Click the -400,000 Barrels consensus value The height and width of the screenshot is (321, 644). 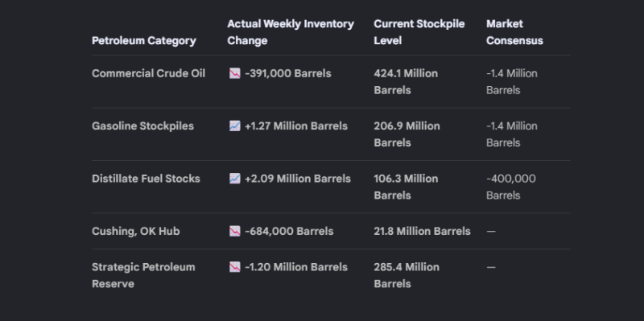pyautogui.click(x=511, y=187)
